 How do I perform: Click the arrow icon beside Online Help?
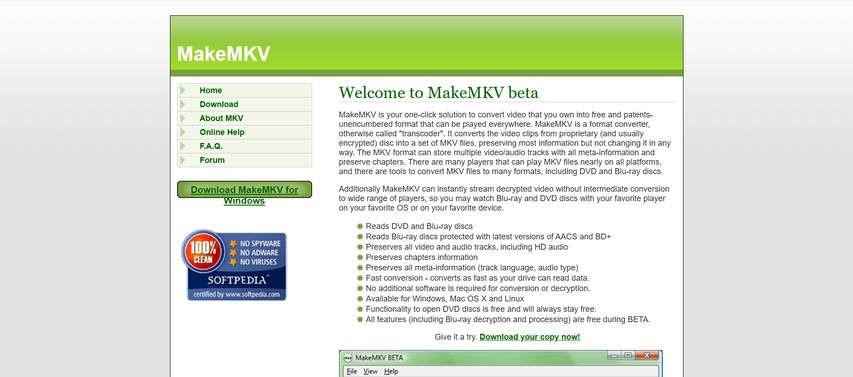183,132
